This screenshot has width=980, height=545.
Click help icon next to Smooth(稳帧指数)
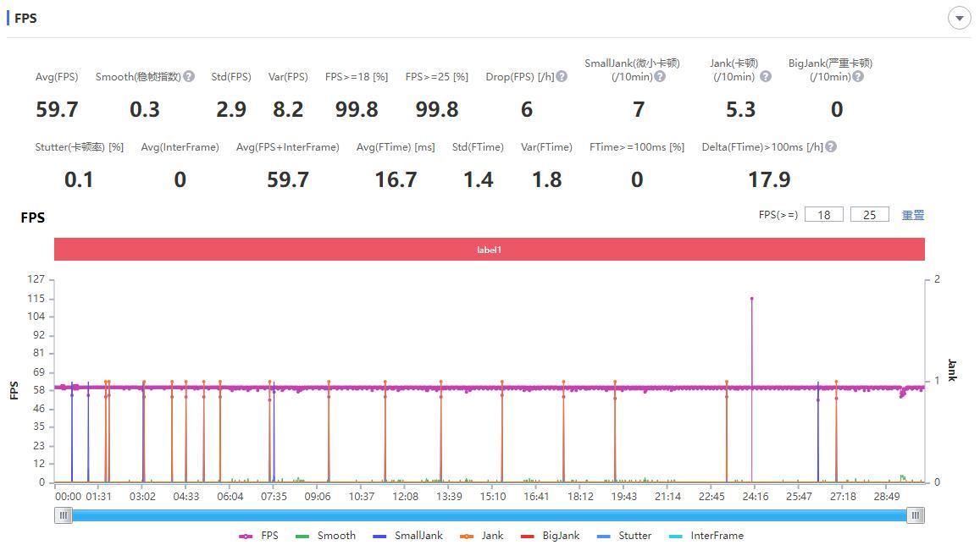click(189, 76)
